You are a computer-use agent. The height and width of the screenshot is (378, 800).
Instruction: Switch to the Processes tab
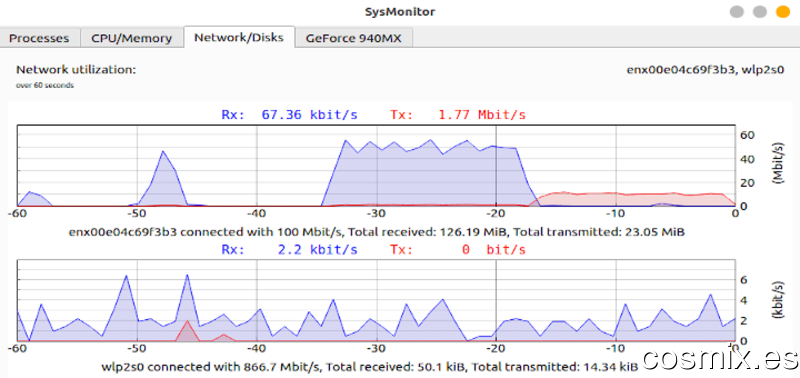point(40,38)
